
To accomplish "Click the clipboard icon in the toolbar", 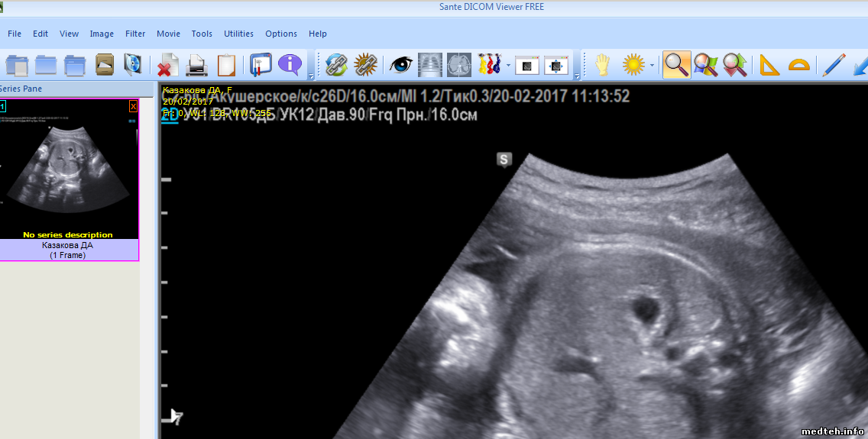I will [226, 65].
